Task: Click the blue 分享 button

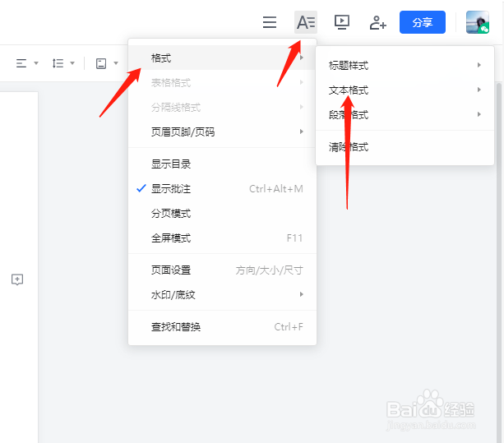Action: (x=423, y=22)
